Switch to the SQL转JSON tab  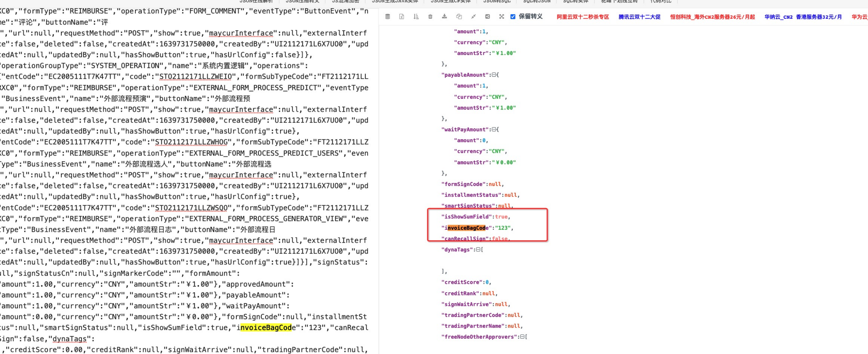537,1
